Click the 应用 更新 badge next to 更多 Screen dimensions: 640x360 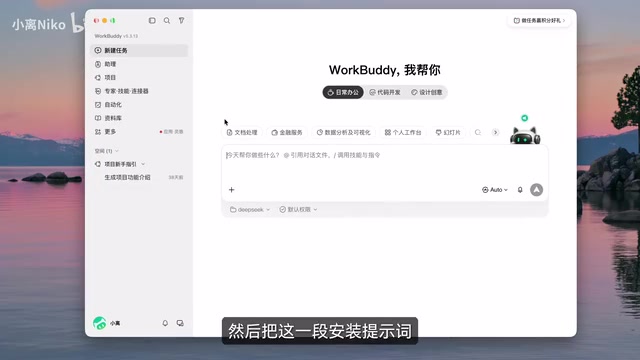[172, 131]
